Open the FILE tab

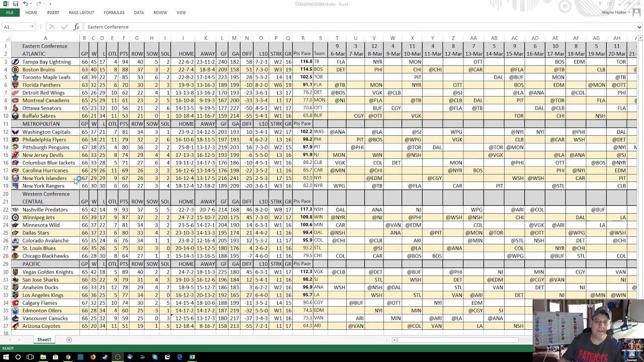10,12
